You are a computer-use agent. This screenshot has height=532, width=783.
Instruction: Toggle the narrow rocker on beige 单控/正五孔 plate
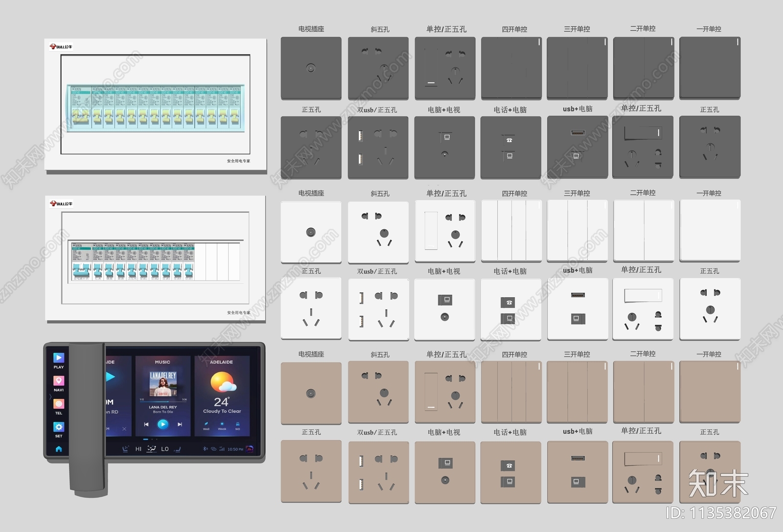tap(431, 391)
